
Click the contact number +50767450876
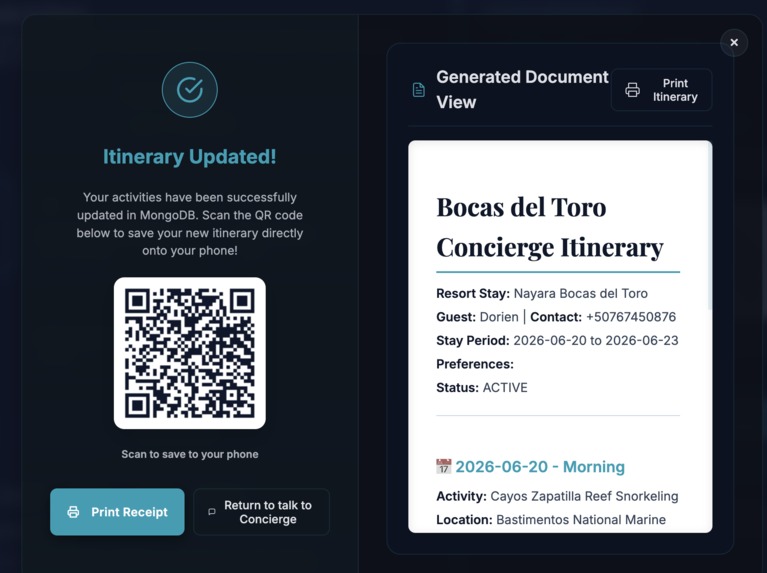pos(631,317)
